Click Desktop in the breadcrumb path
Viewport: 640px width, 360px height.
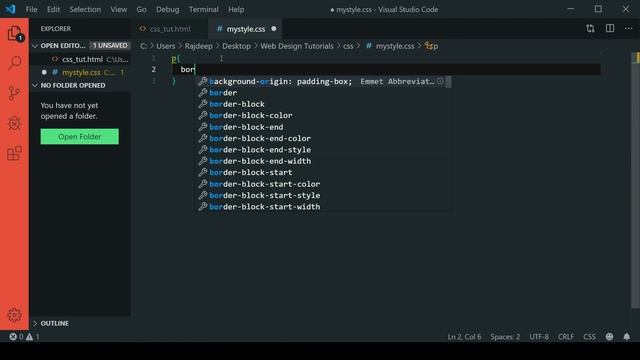(236, 46)
